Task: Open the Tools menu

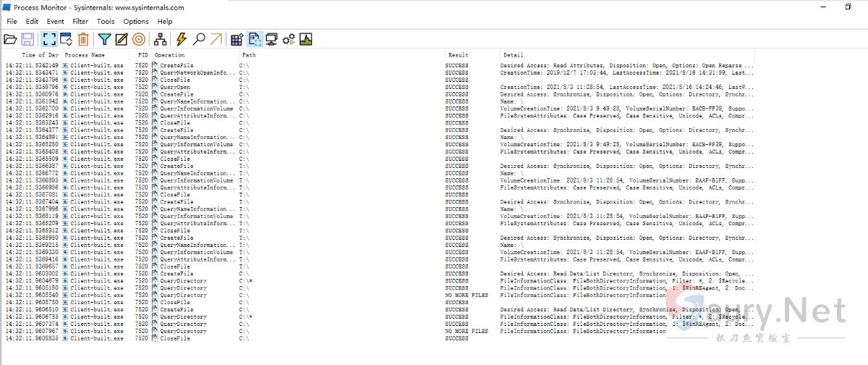Action: click(106, 22)
